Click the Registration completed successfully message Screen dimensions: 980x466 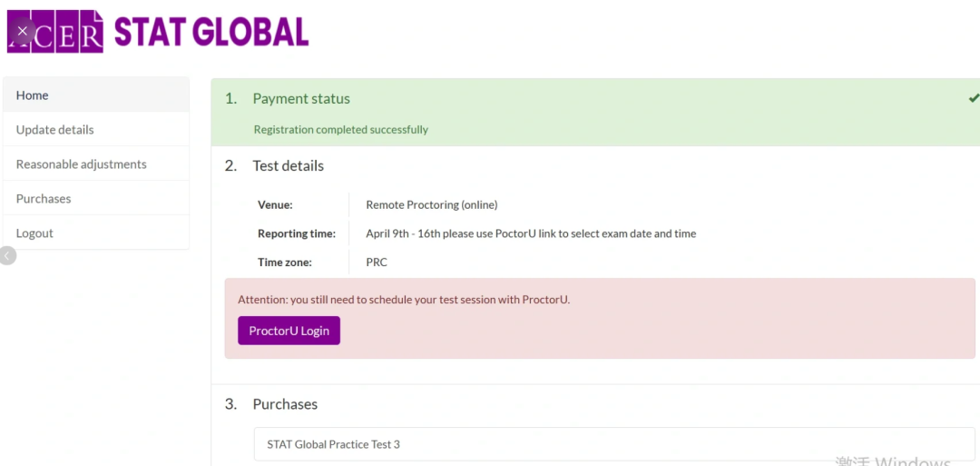340,130
